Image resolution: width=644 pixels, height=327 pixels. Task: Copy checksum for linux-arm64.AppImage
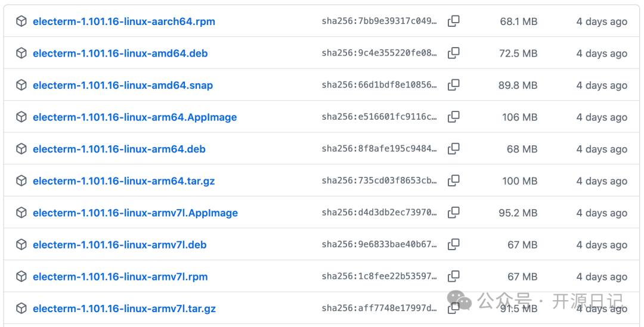click(454, 117)
